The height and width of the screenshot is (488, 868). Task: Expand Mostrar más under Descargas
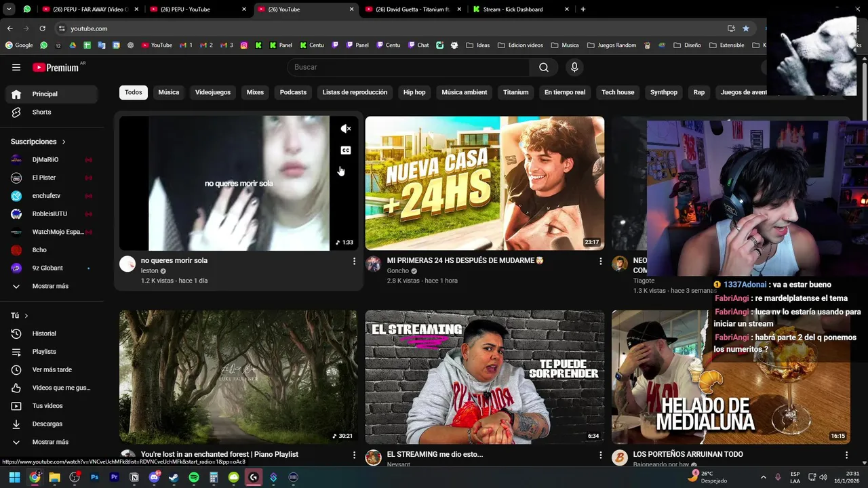[52, 442]
